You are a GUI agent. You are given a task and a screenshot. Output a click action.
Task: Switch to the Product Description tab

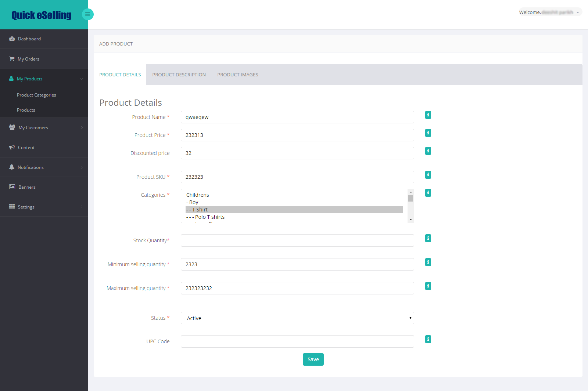[x=179, y=75]
